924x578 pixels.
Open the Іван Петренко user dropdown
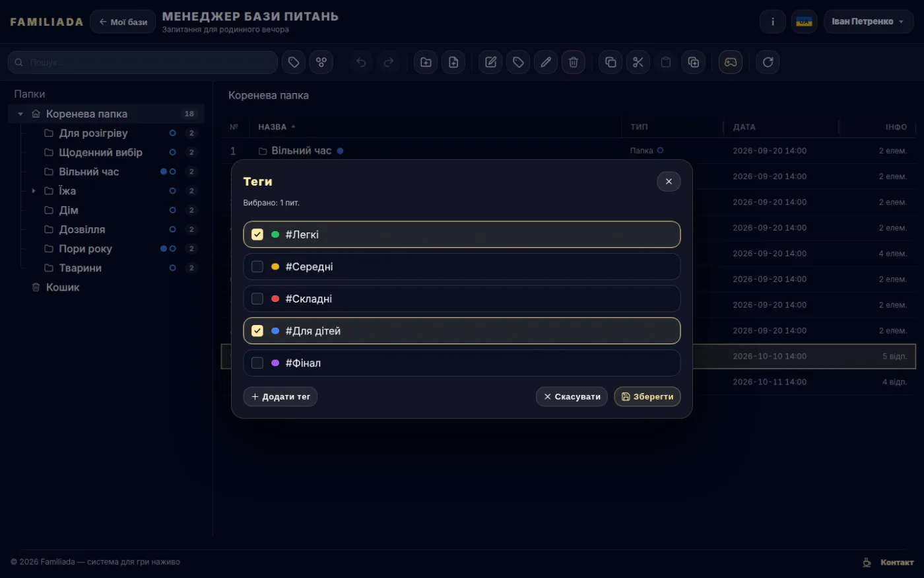pos(869,22)
